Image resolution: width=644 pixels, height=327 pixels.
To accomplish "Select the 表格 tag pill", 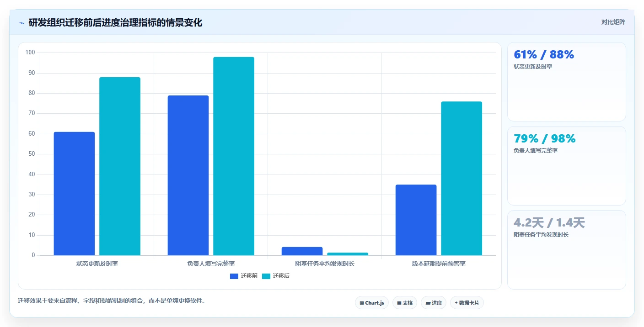I will (x=405, y=303).
